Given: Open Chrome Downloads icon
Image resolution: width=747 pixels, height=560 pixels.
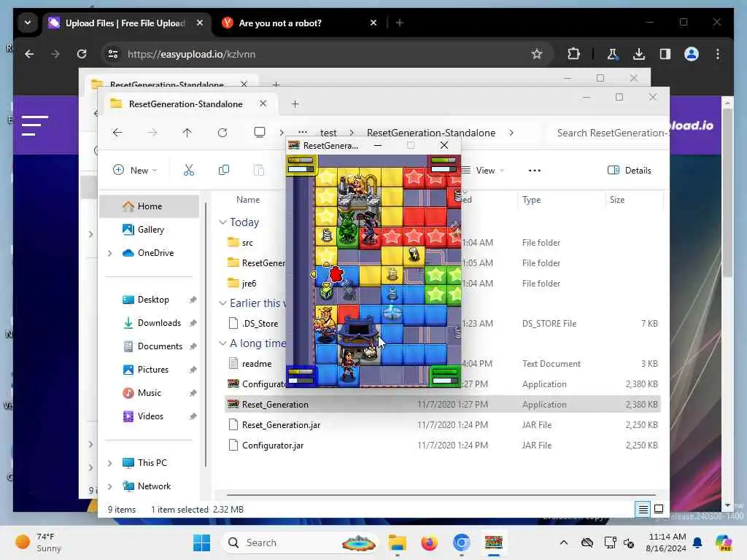Looking at the screenshot, I should 639,54.
